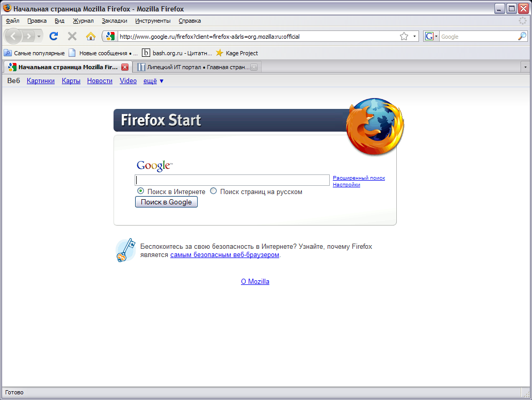The image size is (532, 400).
Task: Reload the current page
Action: 54,36
